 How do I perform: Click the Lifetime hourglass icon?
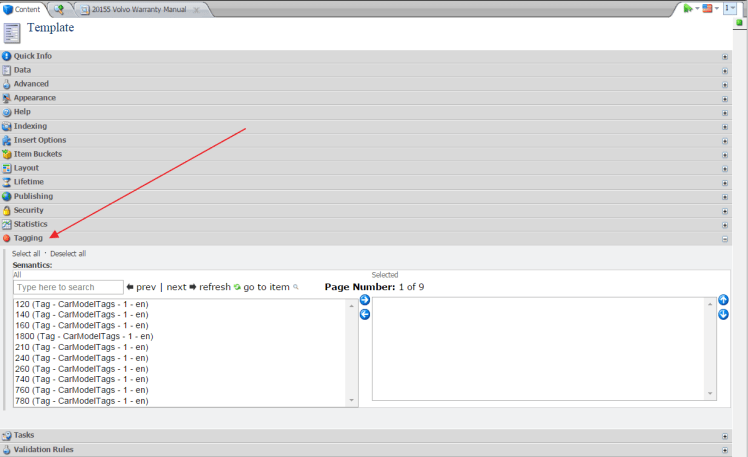coord(6,182)
